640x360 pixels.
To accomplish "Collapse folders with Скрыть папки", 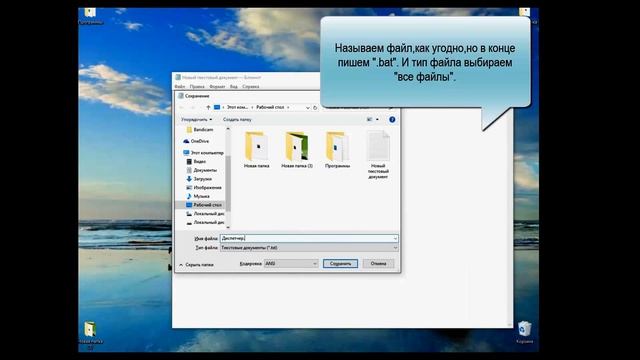I will pyautogui.click(x=196, y=265).
